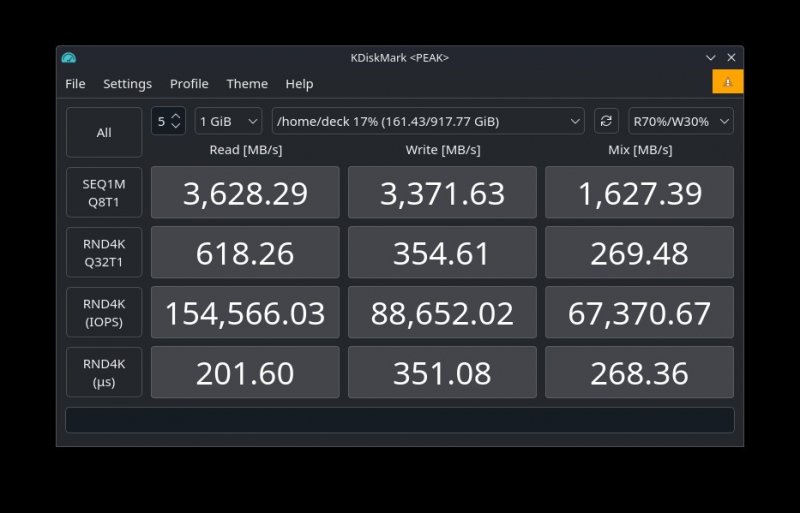Open the 1 GiB test size dropdown
Screen dimensions: 800x513
tap(228, 121)
